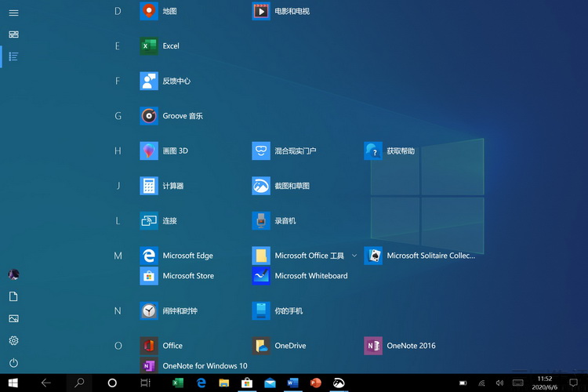Select the letter F header

[118, 81]
